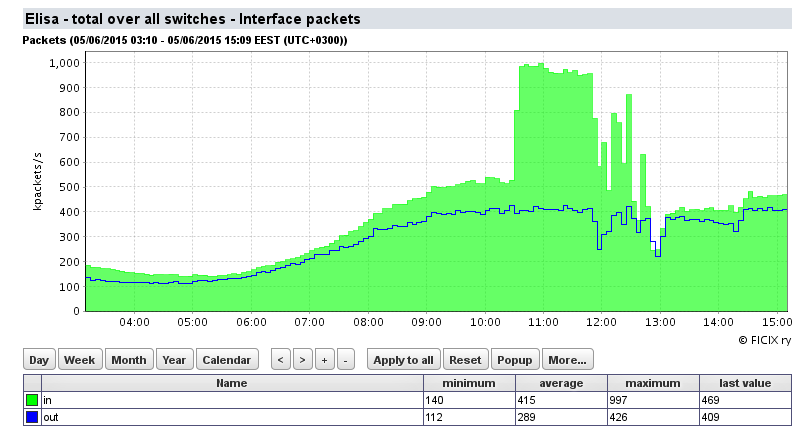
Task: Click the last value column header
Action: tap(745, 383)
